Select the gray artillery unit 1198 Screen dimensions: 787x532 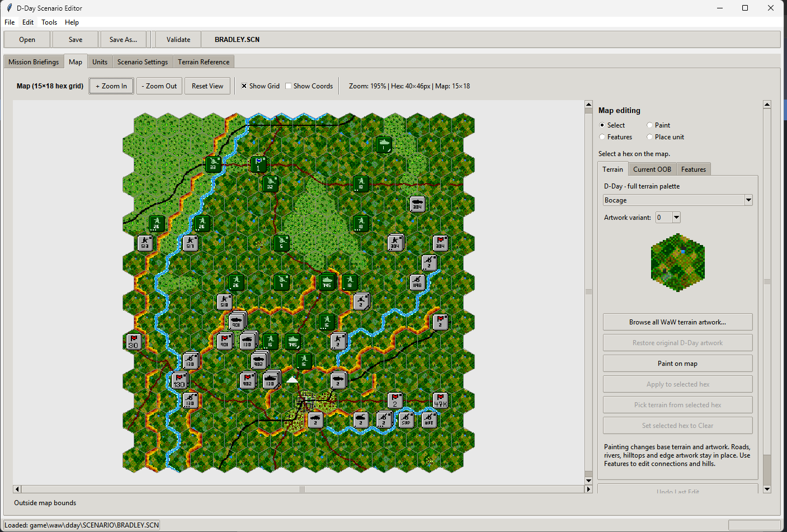point(417,282)
